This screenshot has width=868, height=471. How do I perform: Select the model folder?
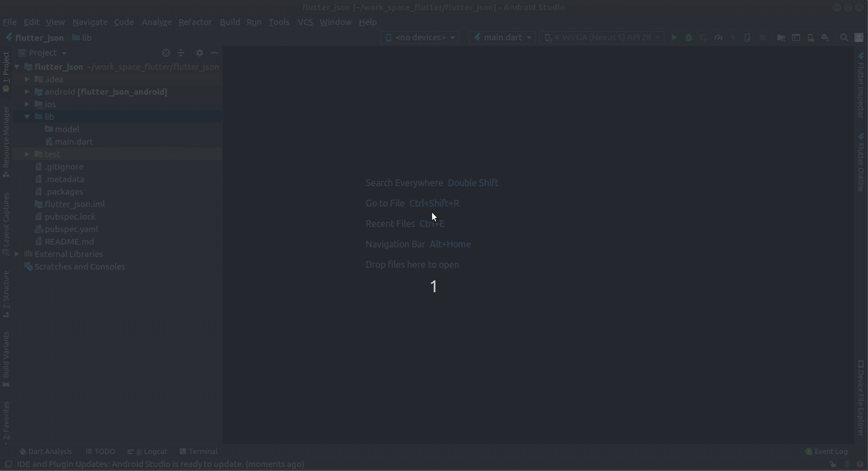(67, 129)
